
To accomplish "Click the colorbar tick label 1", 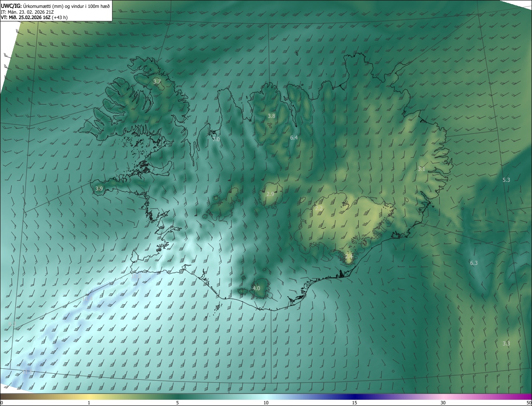I will pos(89,403).
